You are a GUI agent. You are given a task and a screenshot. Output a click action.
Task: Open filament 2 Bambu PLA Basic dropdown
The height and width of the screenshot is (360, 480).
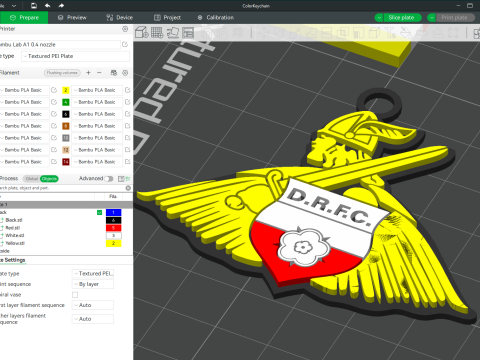click(97, 90)
